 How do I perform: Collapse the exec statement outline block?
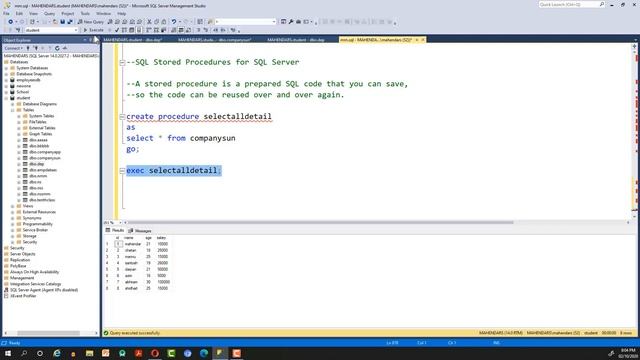tap(122, 171)
